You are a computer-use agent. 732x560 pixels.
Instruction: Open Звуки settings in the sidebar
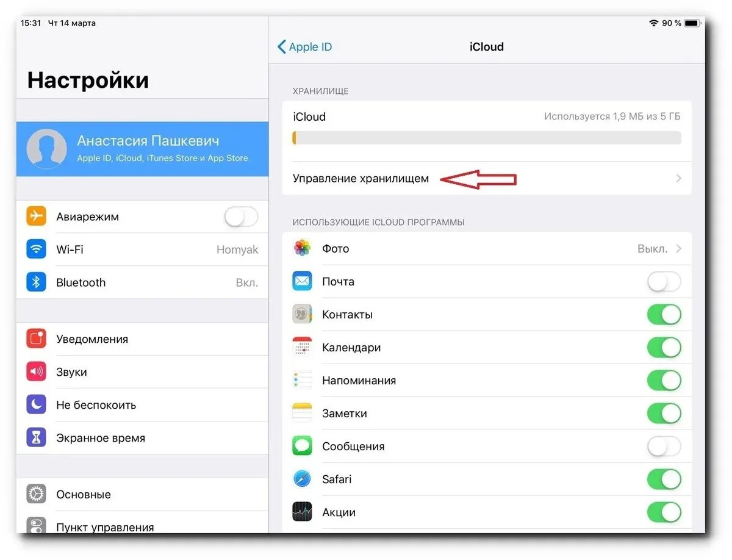143,372
